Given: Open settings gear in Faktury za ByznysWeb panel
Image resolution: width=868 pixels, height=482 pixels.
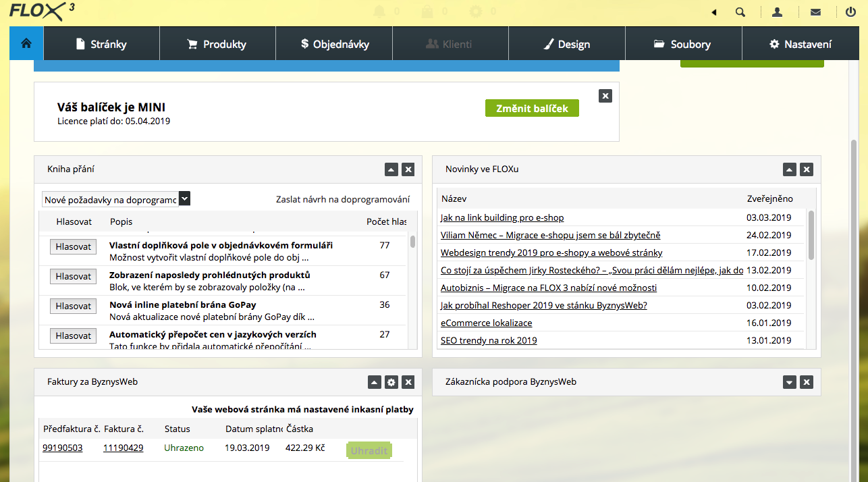Looking at the screenshot, I should (391, 383).
